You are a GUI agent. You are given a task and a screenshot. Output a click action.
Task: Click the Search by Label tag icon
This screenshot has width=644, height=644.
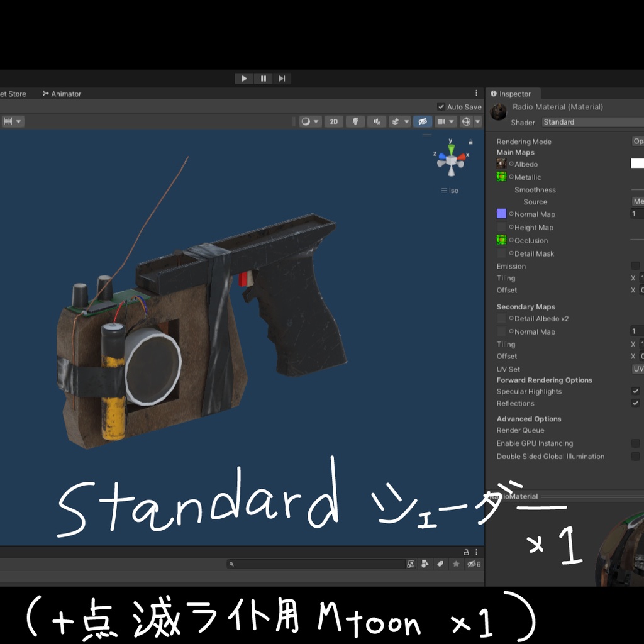(440, 564)
